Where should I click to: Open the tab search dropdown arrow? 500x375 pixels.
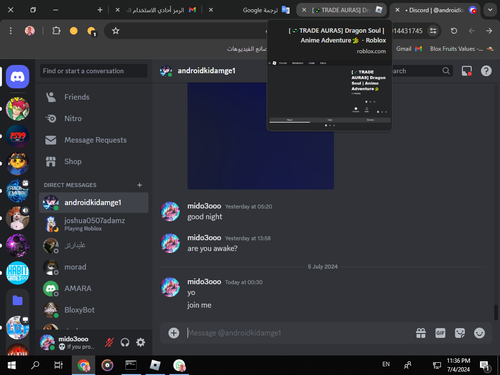pos(490,10)
